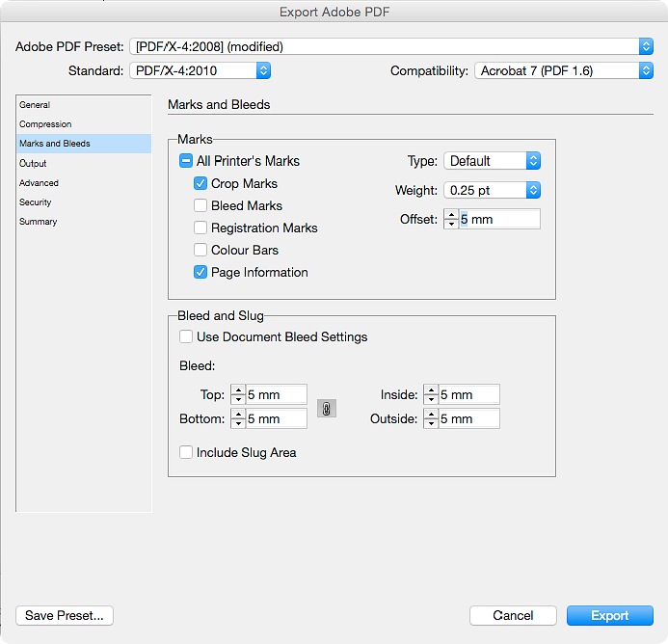Click the Bottom bleed stepper arrows
668x644 pixels.
click(x=237, y=419)
